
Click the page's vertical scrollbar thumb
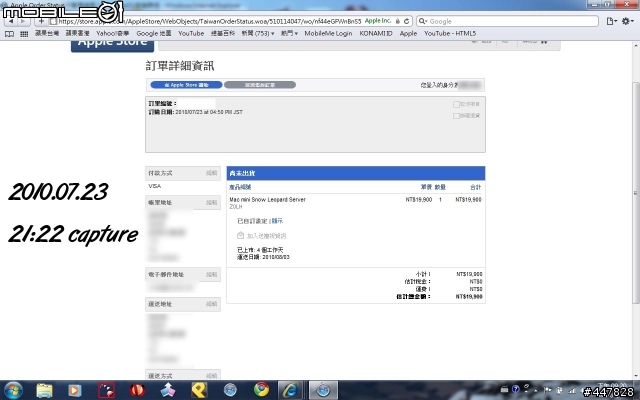pos(636,192)
